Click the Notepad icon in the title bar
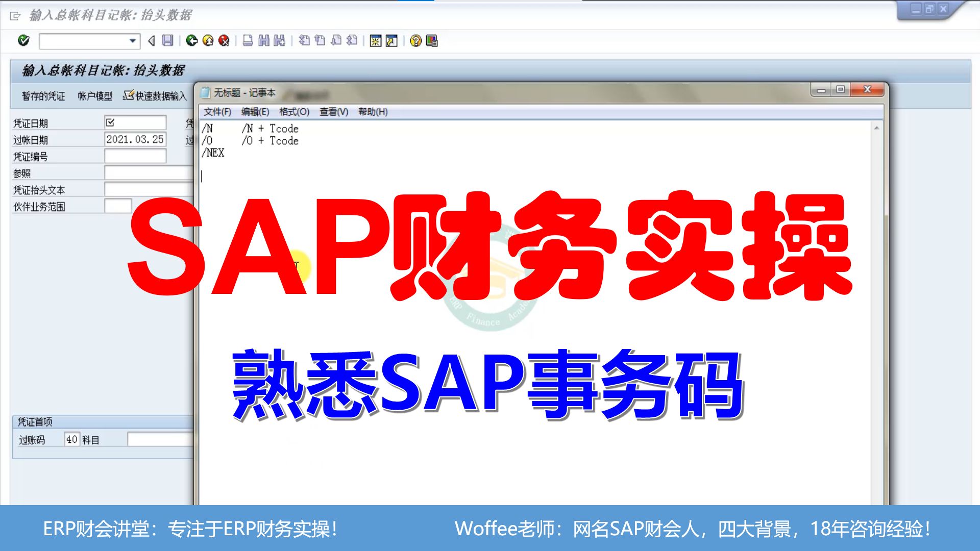The width and height of the screenshot is (980, 551). tap(205, 93)
